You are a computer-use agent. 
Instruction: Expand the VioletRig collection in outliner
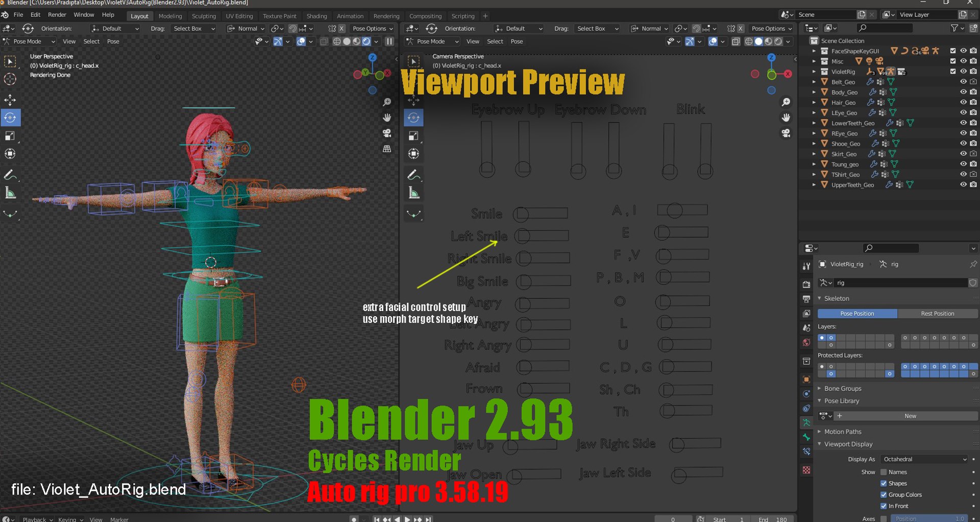pos(814,72)
